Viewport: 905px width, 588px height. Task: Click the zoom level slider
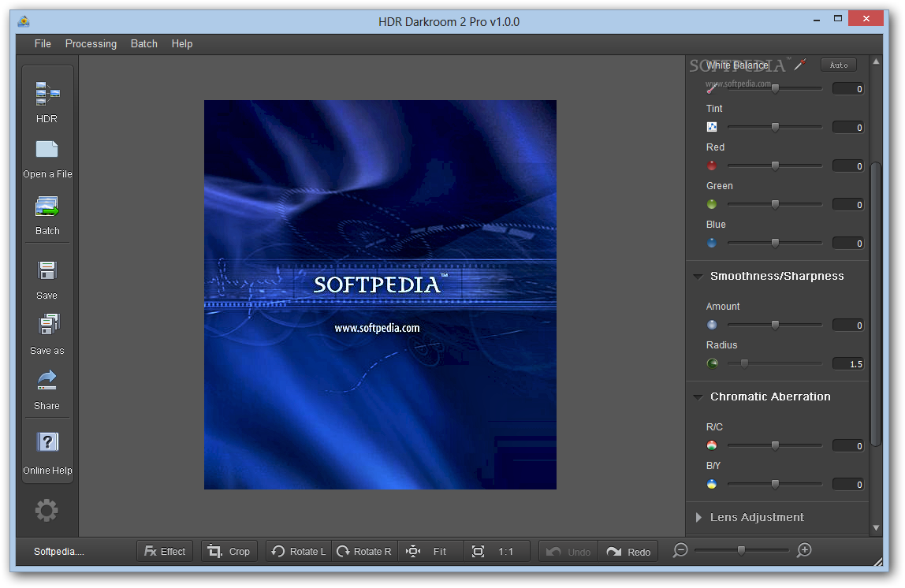742,550
